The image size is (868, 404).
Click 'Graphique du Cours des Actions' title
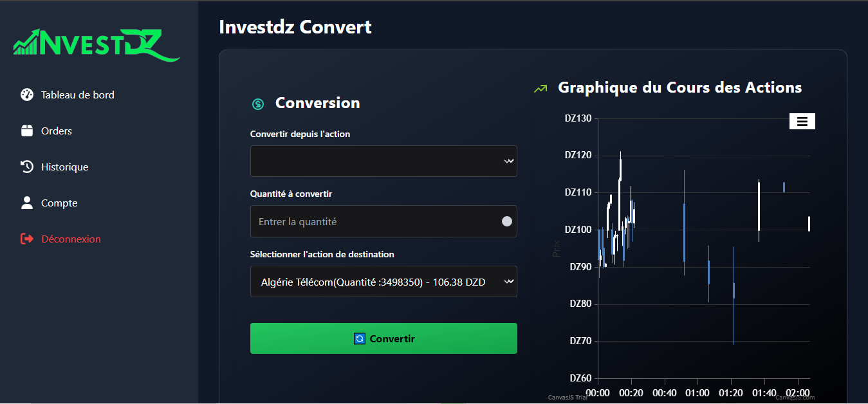pos(679,87)
